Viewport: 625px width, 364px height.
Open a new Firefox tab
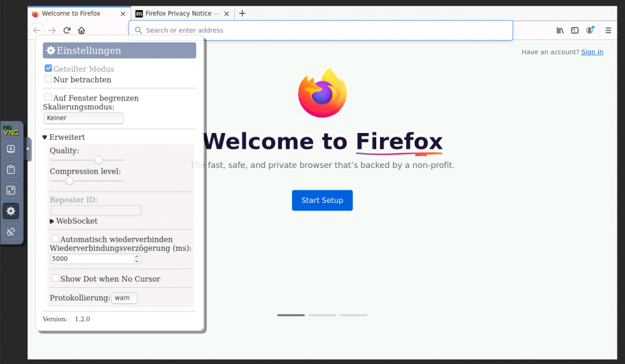click(242, 14)
